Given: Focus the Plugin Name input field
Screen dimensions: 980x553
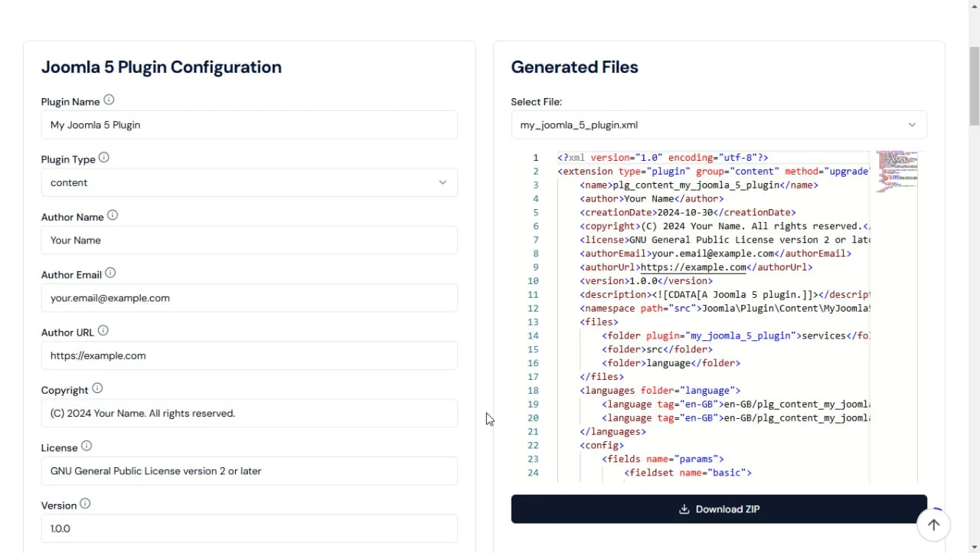Looking at the screenshot, I should pyautogui.click(x=249, y=125).
